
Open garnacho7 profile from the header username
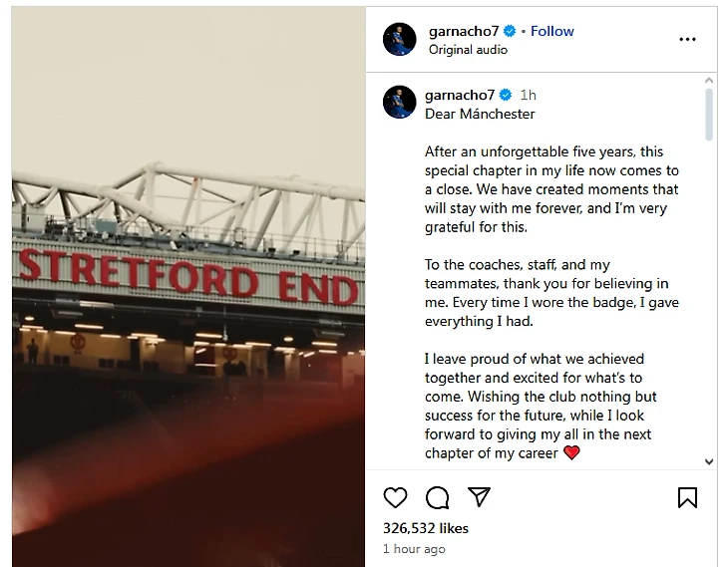point(463,31)
